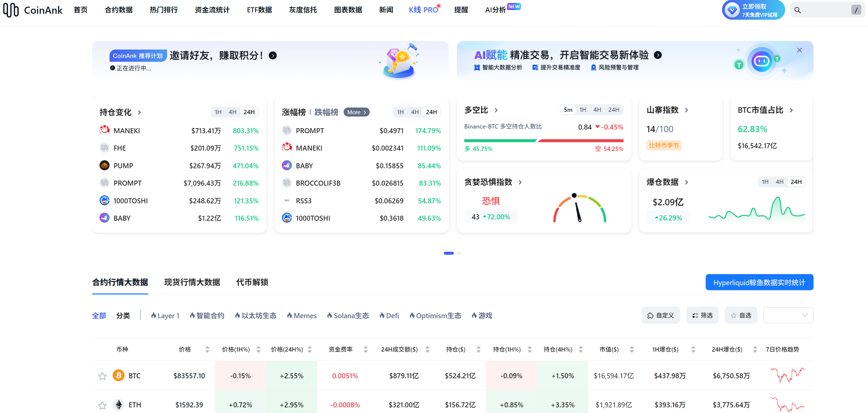Expand 贪婪恐惧指数 chevron arrow
This screenshot has height=413, width=868.
[520, 182]
